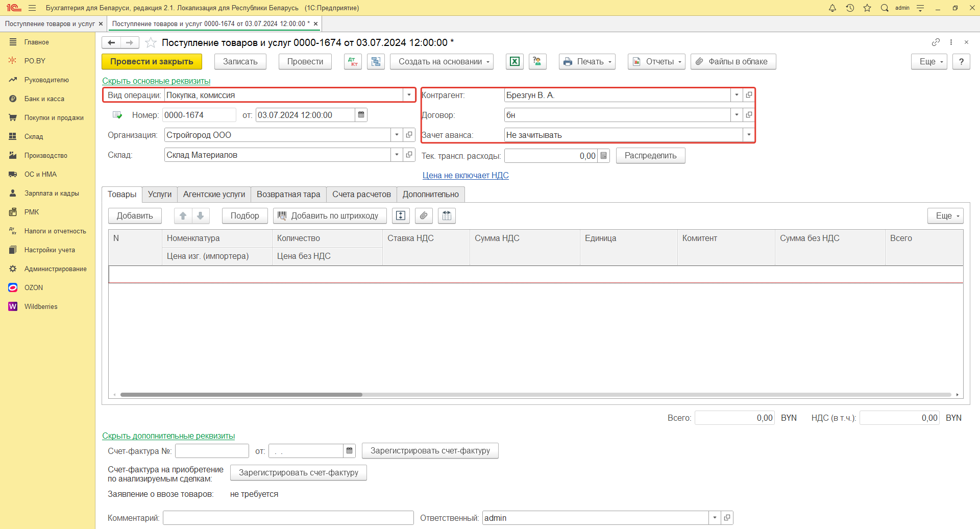Open the history icon in title bar
The width and height of the screenshot is (980, 529).
(850, 8)
